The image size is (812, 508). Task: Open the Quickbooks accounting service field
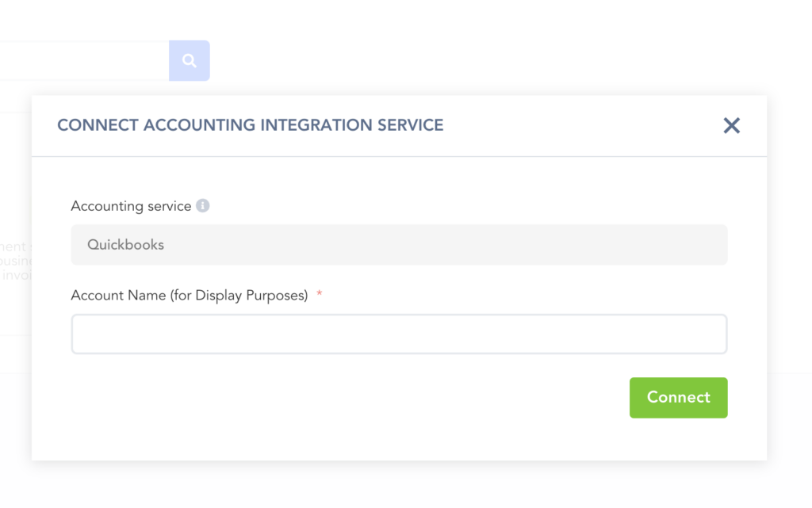[x=399, y=245]
